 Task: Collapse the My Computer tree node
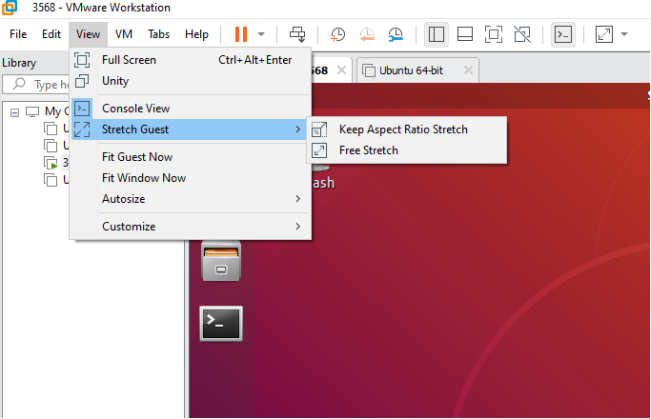(14, 112)
